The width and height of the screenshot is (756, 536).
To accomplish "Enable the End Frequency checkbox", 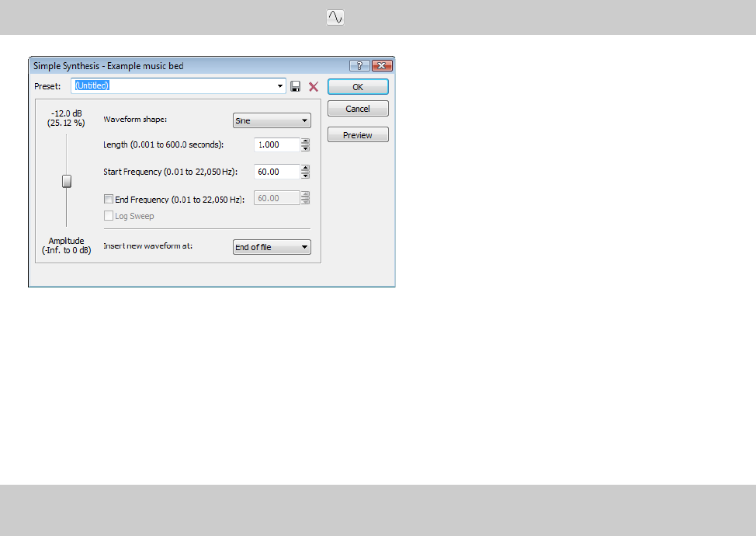I will 109,199.
